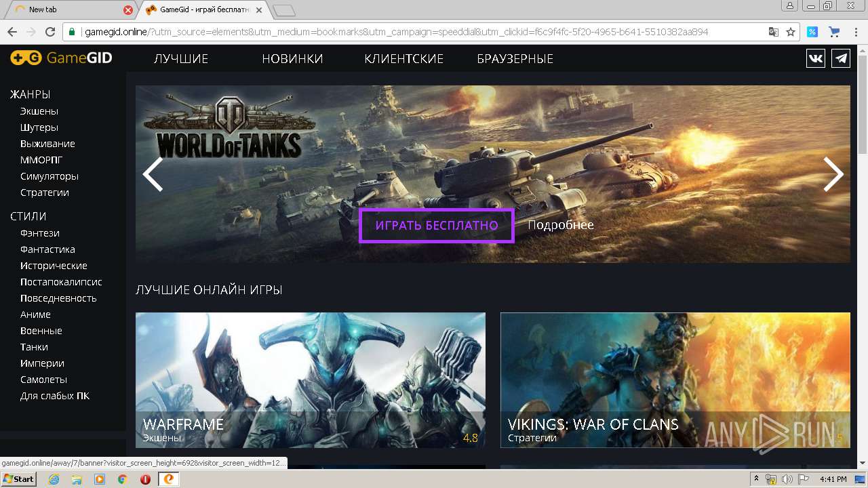Select the Империи style

coord(42,363)
